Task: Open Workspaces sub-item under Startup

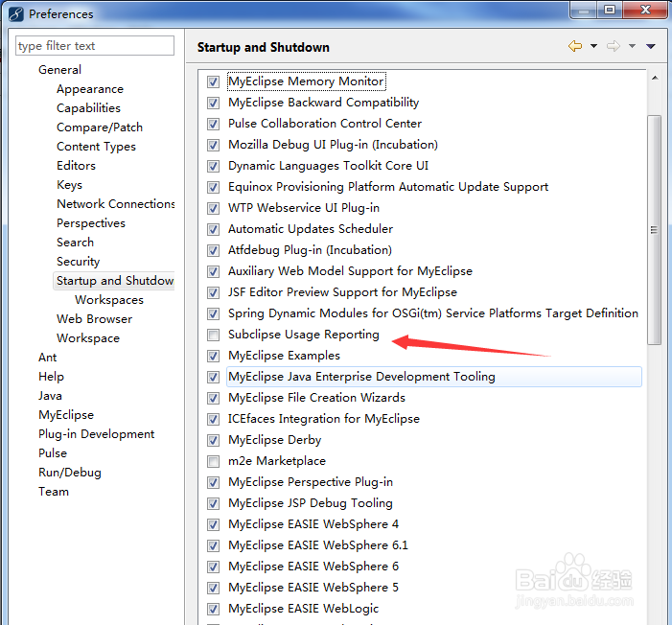Action: tap(109, 300)
